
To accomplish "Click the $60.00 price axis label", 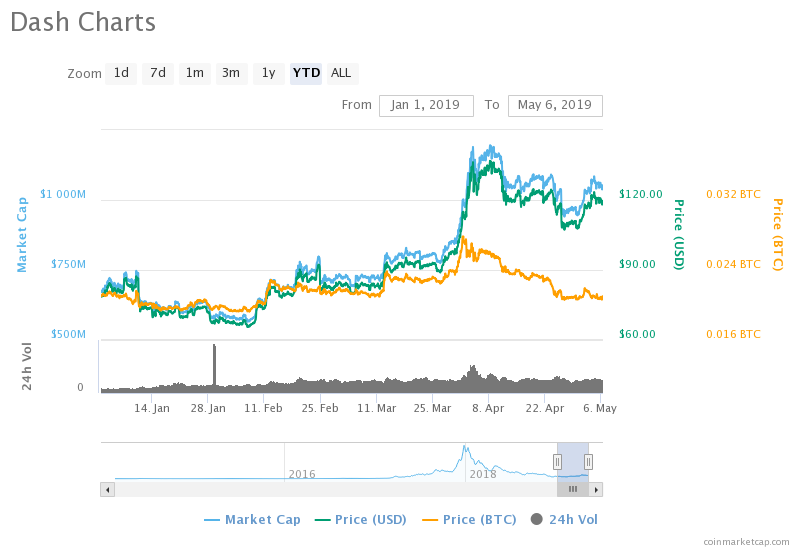I will (637, 334).
